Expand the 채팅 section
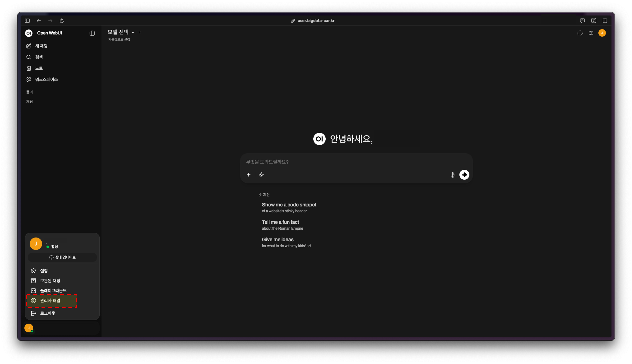The image size is (632, 364). pyautogui.click(x=30, y=101)
